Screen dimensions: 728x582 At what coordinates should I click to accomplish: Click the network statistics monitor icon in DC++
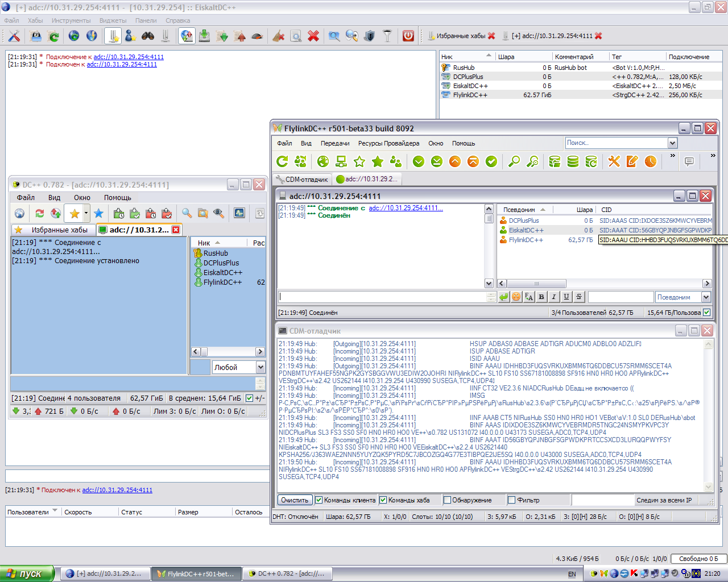coord(239,213)
